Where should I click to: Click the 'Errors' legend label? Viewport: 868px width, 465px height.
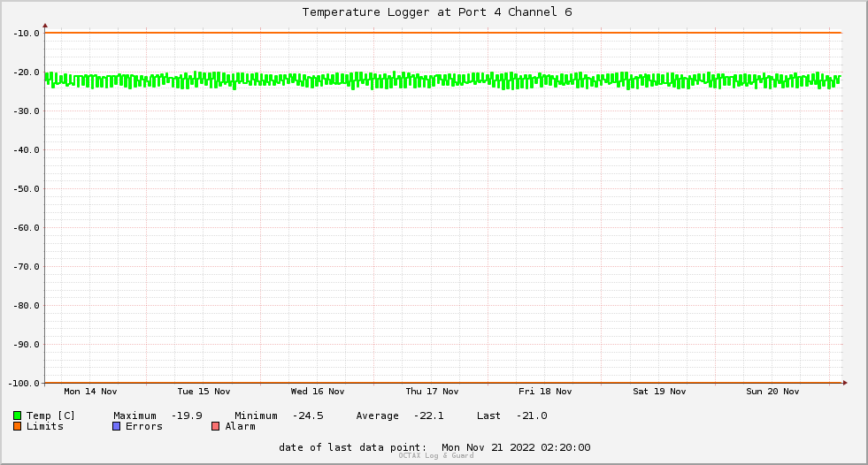tap(144, 426)
